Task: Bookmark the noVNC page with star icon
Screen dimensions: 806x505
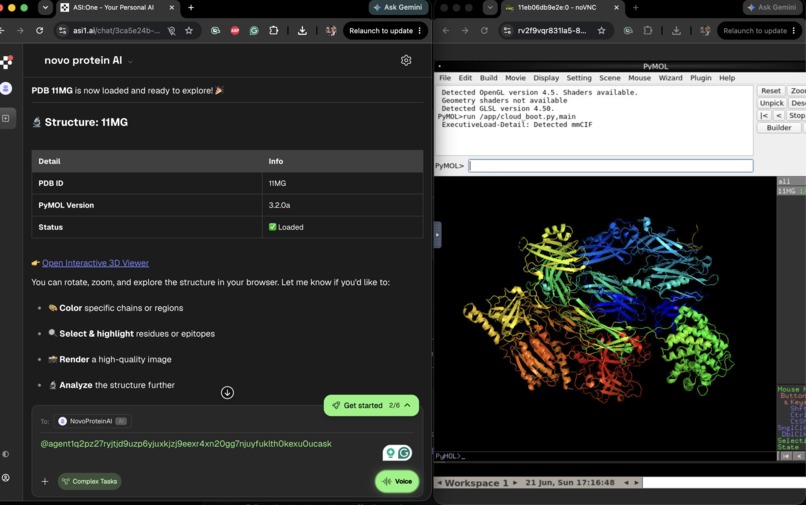Action: 601,31
